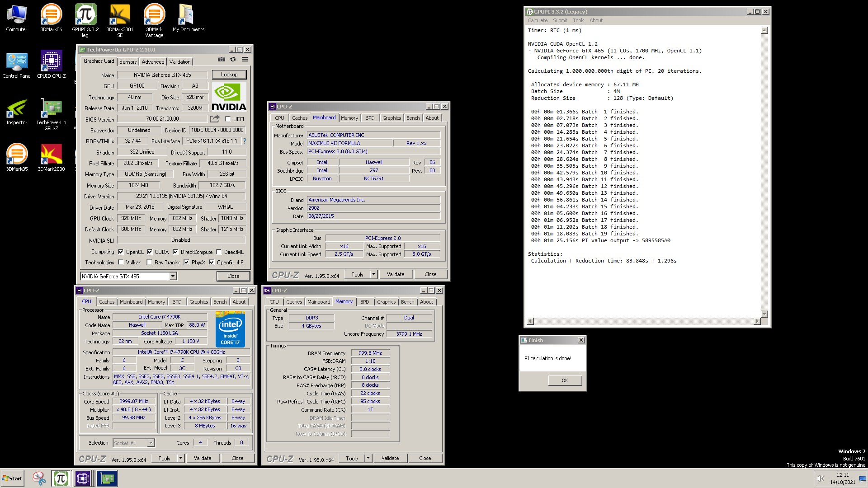Viewport: 868px width, 488px height.
Task: Toggle PhysX checkbox
Action: [x=186, y=263]
